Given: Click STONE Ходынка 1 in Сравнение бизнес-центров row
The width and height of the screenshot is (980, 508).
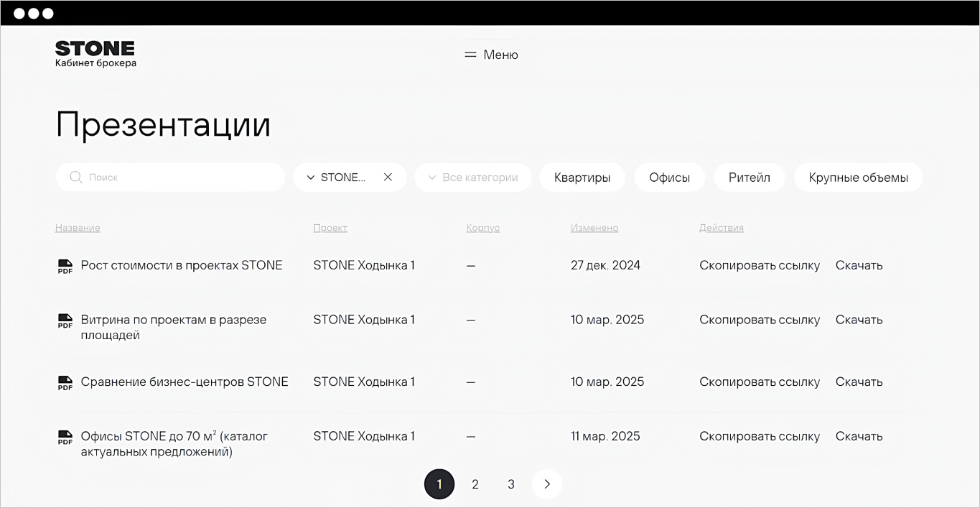Looking at the screenshot, I should [364, 382].
